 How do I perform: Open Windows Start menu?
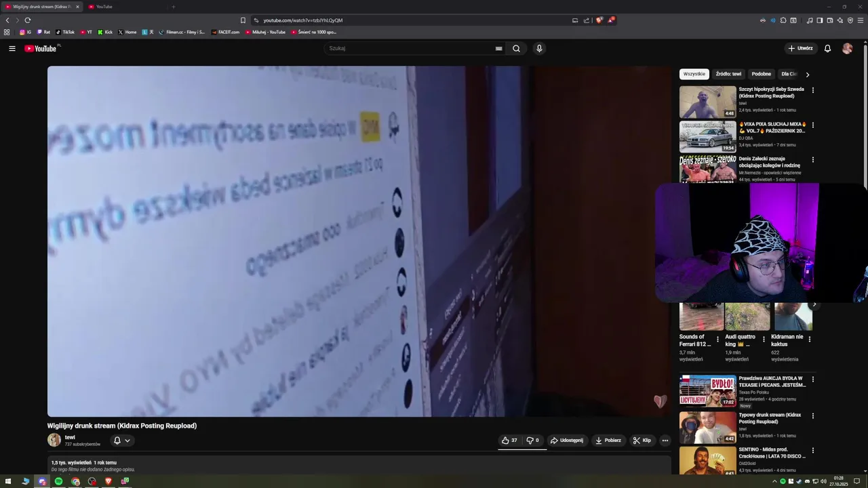[8, 481]
